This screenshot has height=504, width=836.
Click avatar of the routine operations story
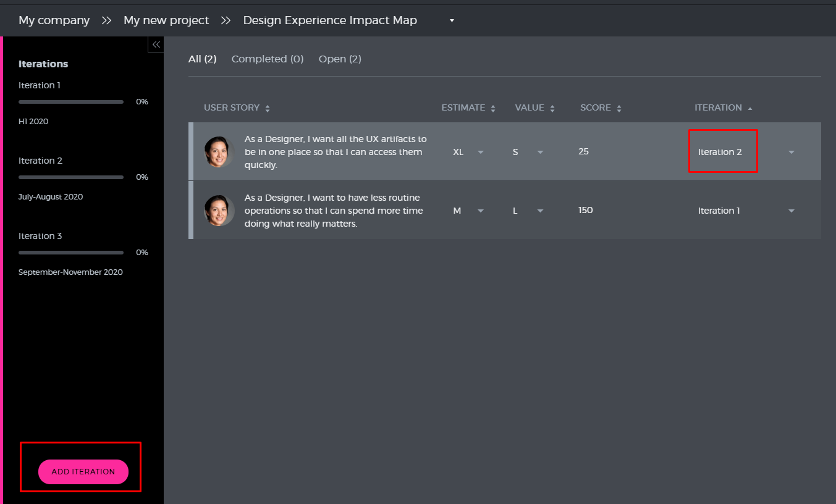point(219,211)
